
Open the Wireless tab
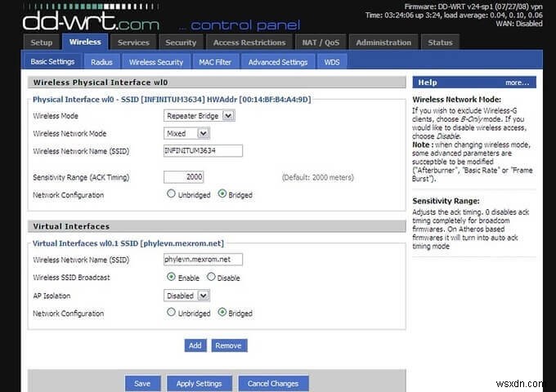85,42
